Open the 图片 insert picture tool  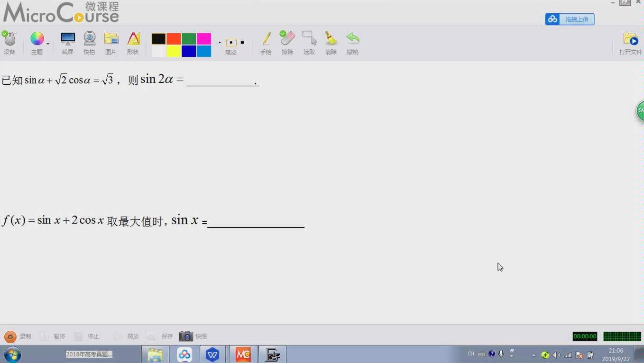pyautogui.click(x=111, y=39)
